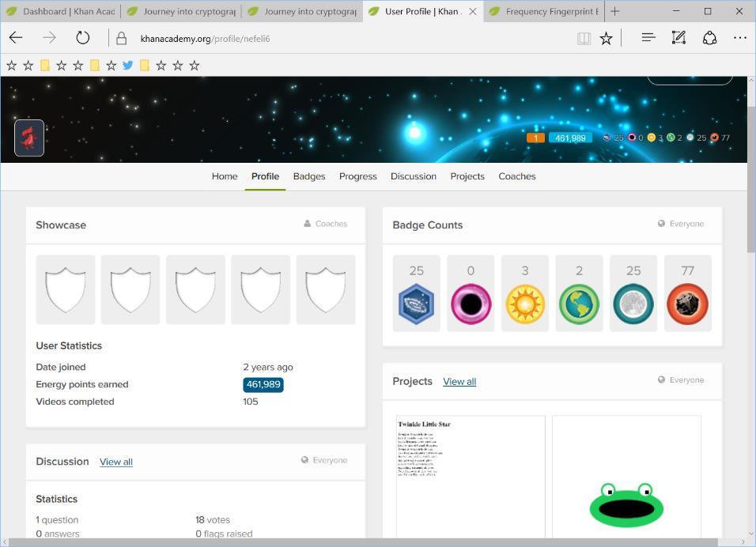Click the browser Back arrow
Screen dimensions: 756x547
(16, 38)
